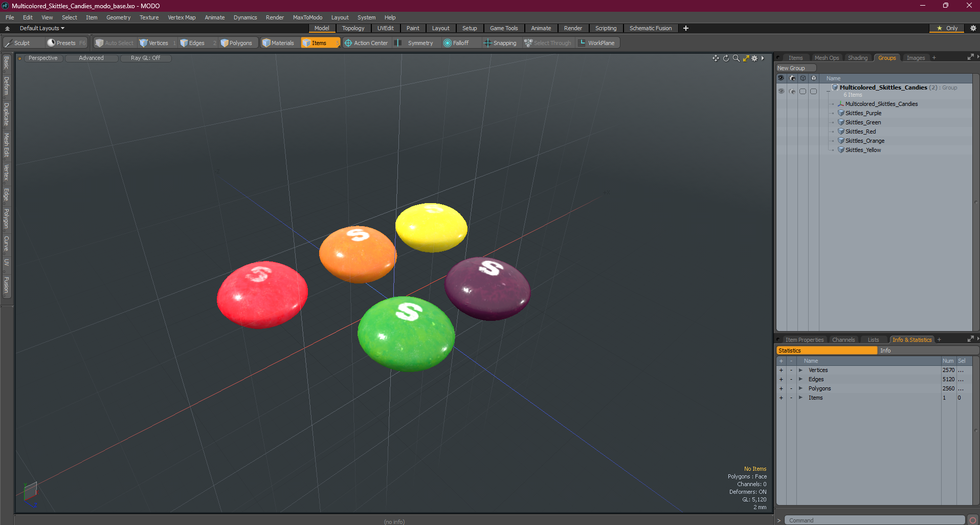Switch to Materials selection mode
The height and width of the screenshot is (525, 980).
coord(279,43)
